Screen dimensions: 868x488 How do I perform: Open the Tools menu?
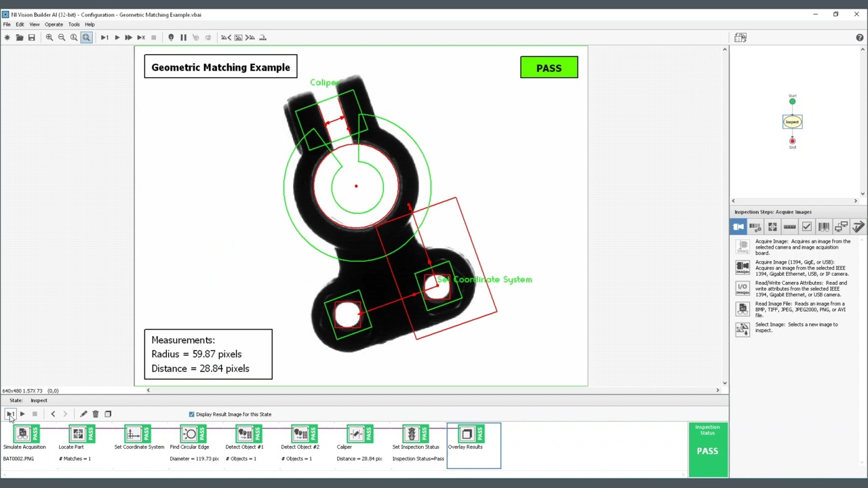click(74, 24)
